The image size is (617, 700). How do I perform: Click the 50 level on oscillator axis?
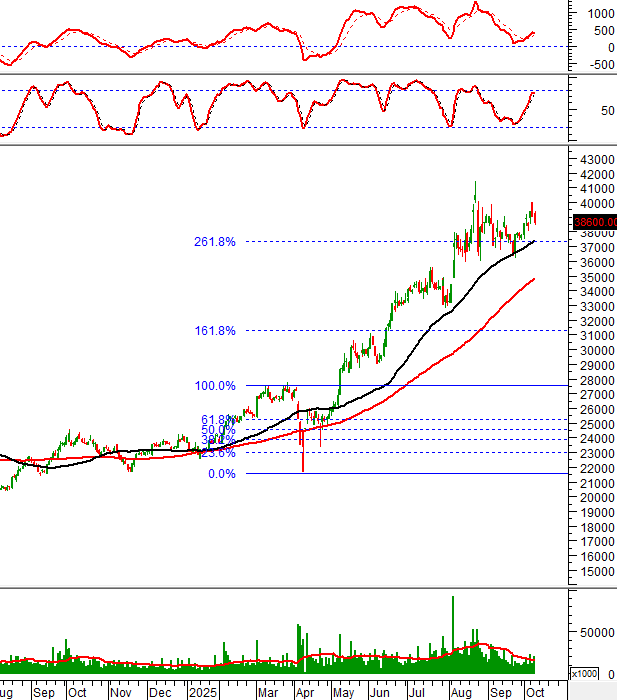pos(594,110)
